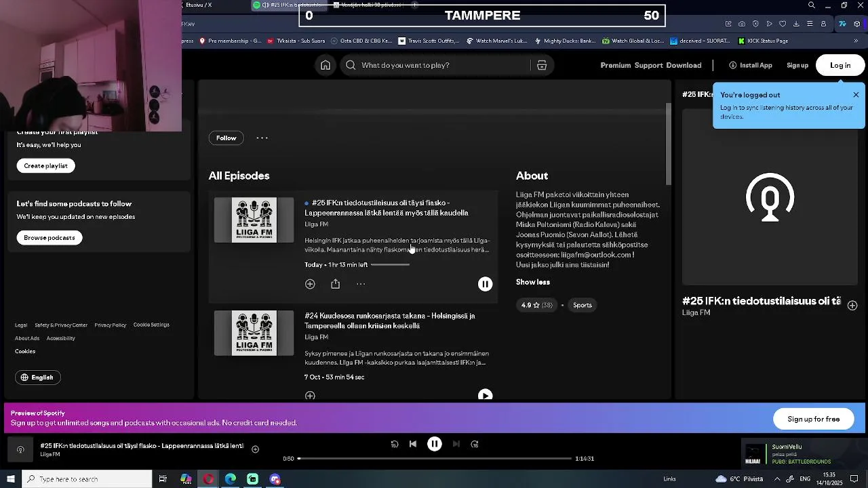Open the Download link
The image size is (868, 488).
tap(684, 65)
